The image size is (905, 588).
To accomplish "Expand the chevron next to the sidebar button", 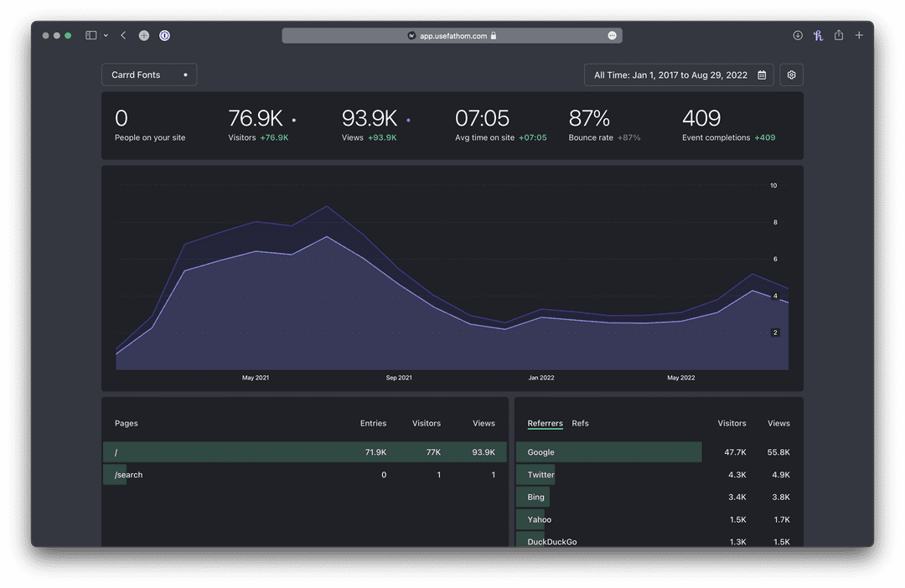I will tap(106, 35).
